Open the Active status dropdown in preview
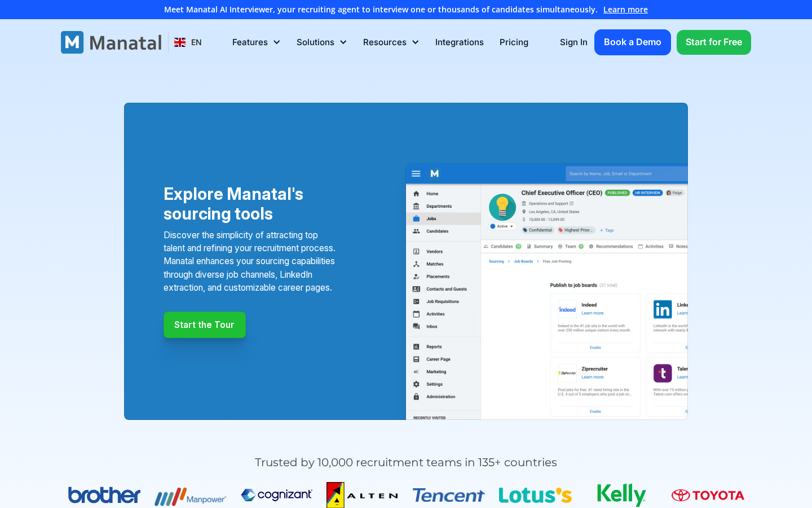The height and width of the screenshot is (508, 812). 502,226
